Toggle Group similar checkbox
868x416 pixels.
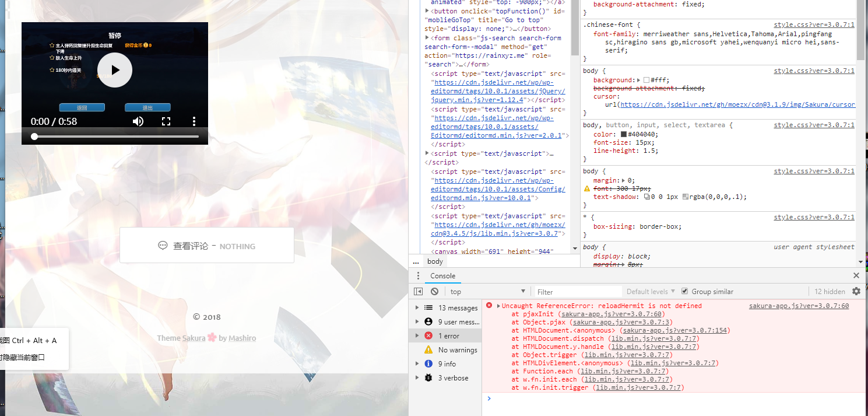coord(685,291)
